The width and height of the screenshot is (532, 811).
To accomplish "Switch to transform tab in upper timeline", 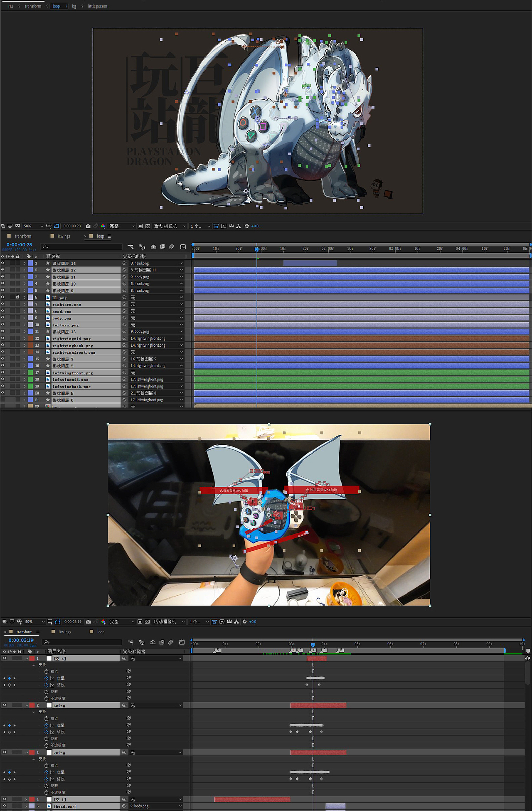I will pyautogui.click(x=23, y=236).
